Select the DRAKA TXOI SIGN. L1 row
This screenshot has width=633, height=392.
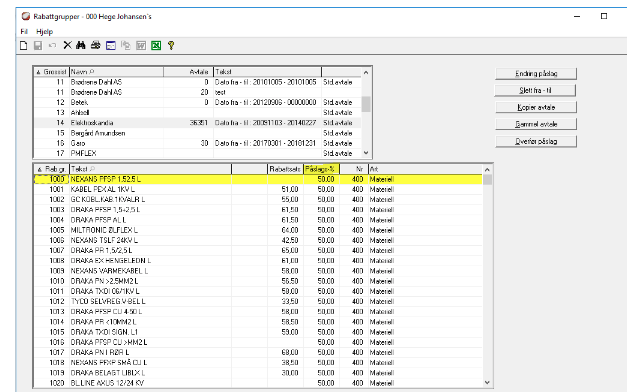click(258, 332)
